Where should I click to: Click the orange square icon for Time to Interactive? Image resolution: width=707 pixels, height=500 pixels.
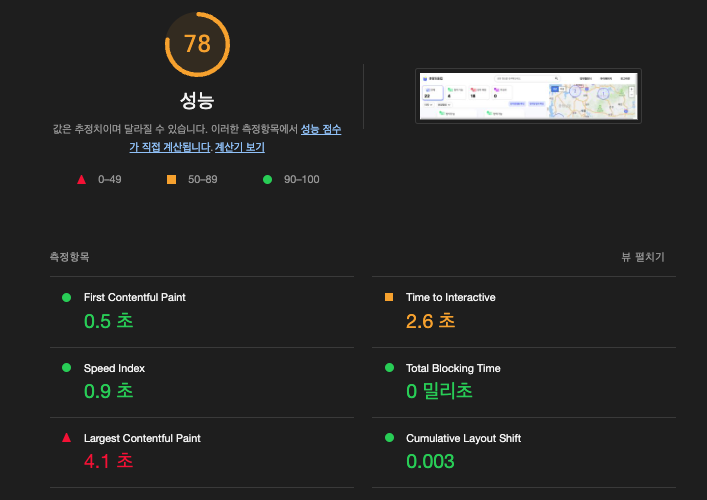(389, 297)
